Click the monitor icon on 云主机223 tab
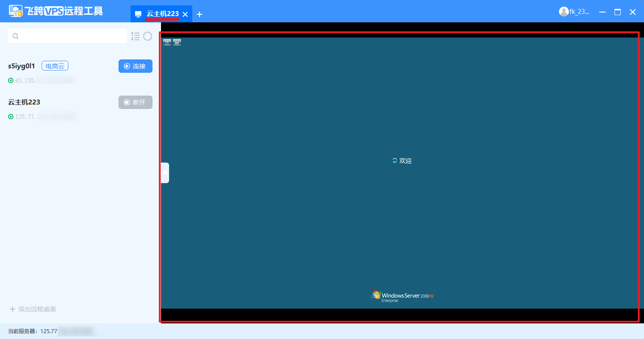Image resolution: width=644 pixels, height=339 pixels. [138, 14]
